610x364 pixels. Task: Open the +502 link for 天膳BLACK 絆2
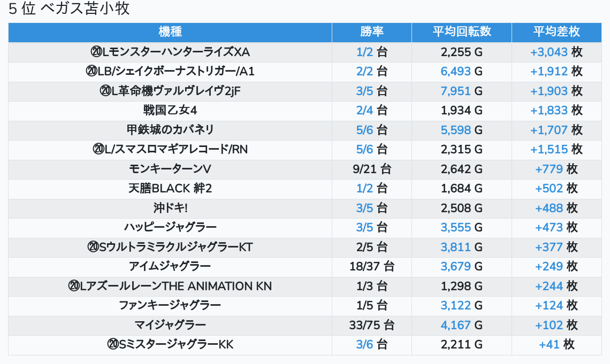548,189
